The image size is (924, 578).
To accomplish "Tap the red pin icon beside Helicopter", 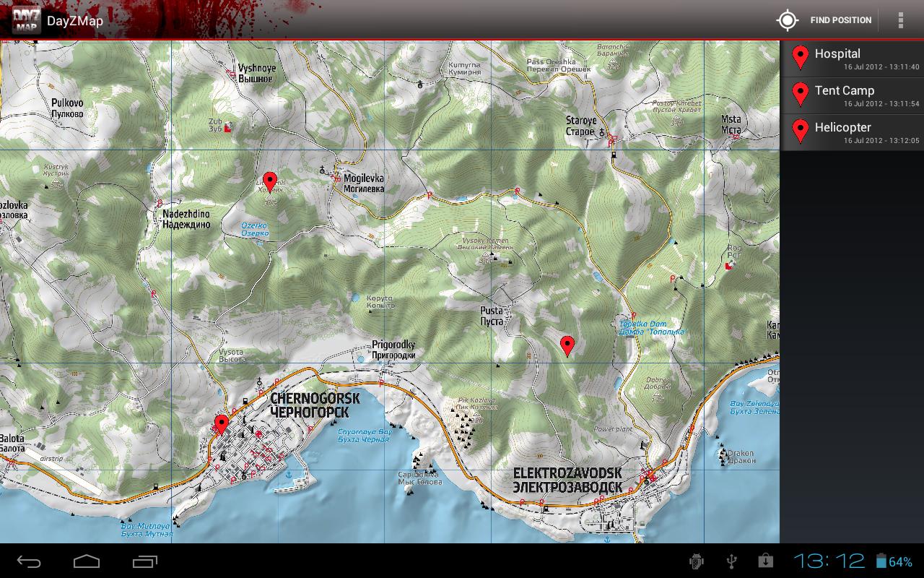I will (x=800, y=131).
